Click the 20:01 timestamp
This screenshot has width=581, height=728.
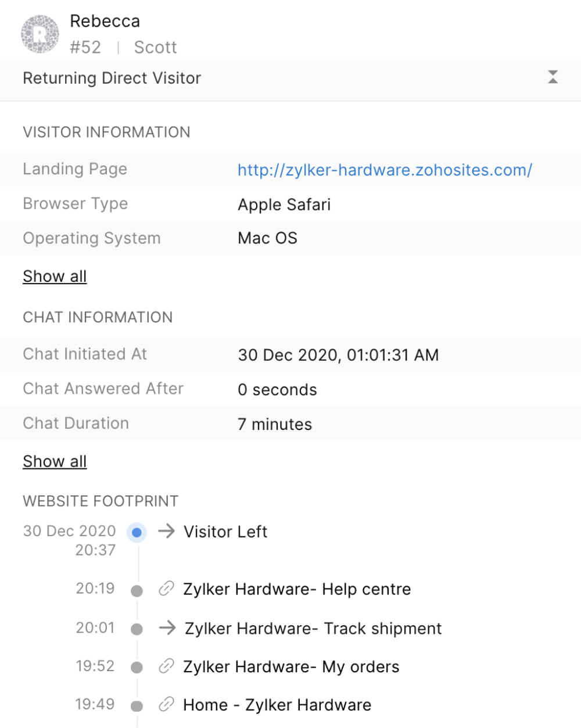tap(95, 627)
